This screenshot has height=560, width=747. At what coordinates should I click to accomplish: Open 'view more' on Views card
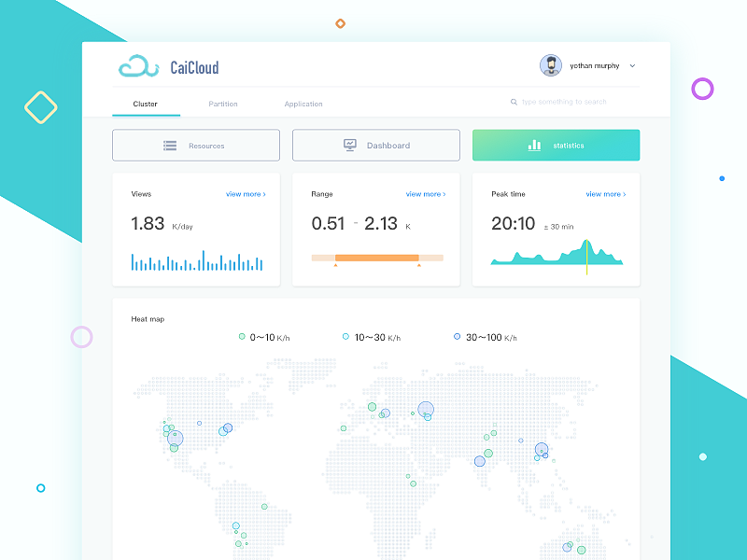coord(246,194)
